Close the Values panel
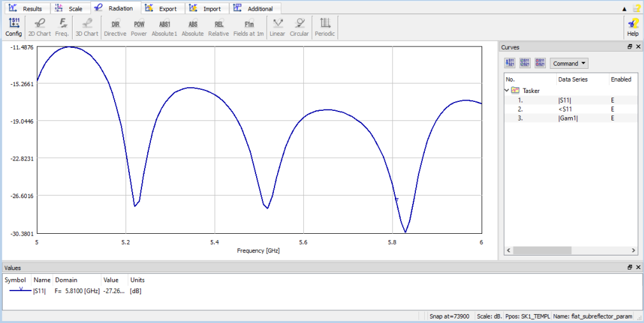Viewport: 644px width, 323px height. tap(638, 267)
